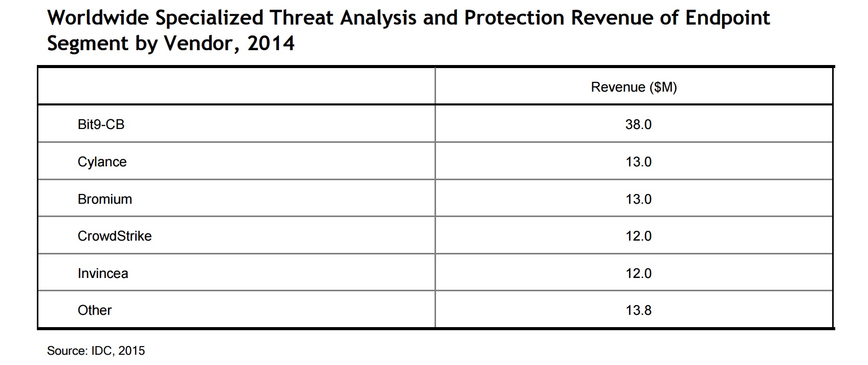
Task: Click Cylance's 13.0 revenue value
Action: [x=638, y=162]
